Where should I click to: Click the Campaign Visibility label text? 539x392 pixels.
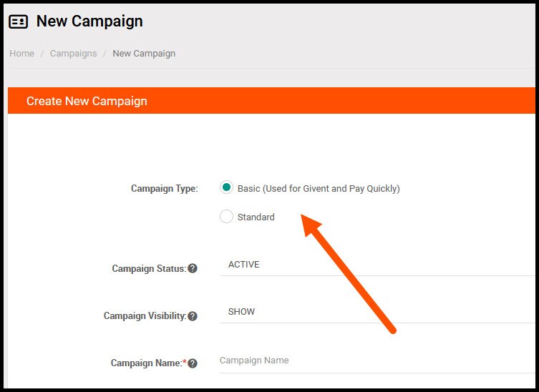(x=145, y=315)
